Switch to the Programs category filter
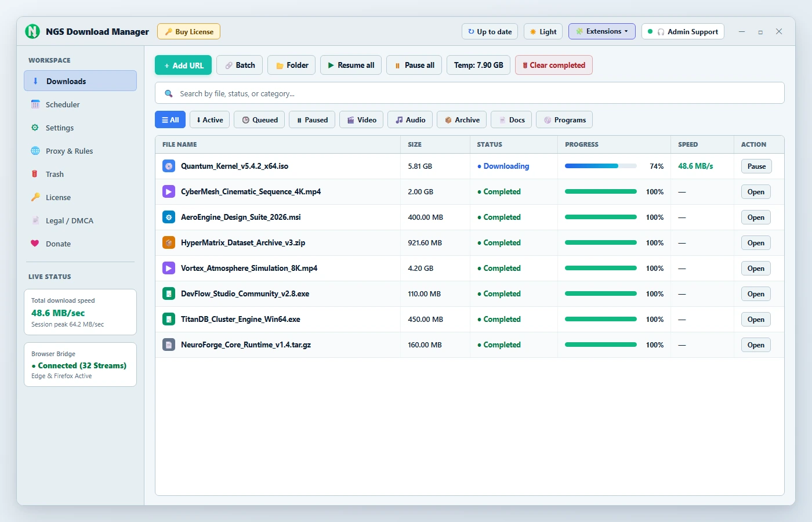The image size is (812, 522). coord(564,119)
